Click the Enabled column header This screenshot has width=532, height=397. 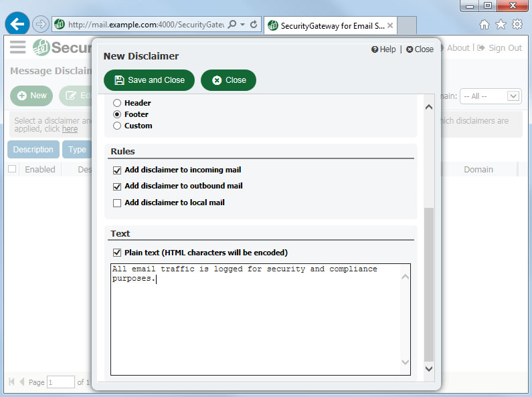tap(40, 169)
